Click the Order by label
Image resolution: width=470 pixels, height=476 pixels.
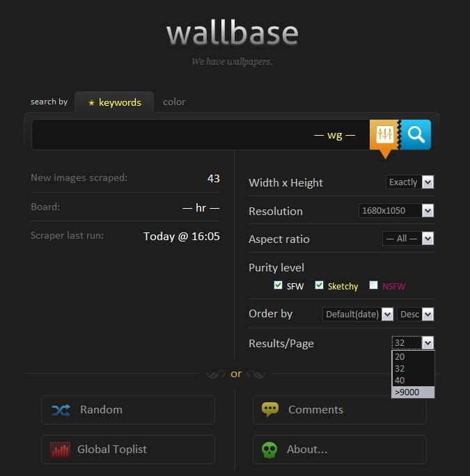(x=270, y=314)
